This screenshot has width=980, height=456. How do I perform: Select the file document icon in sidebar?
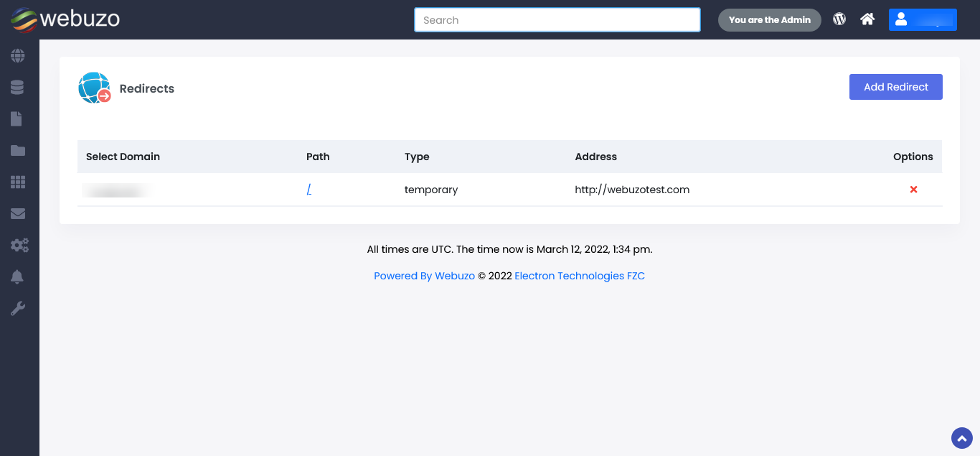[x=17, y=118]
